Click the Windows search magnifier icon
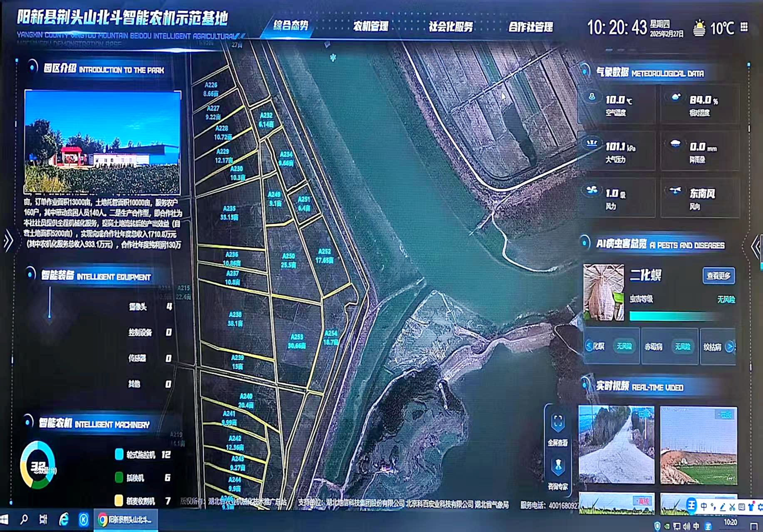This screenshot has height=532, width=763. [24, 520]
